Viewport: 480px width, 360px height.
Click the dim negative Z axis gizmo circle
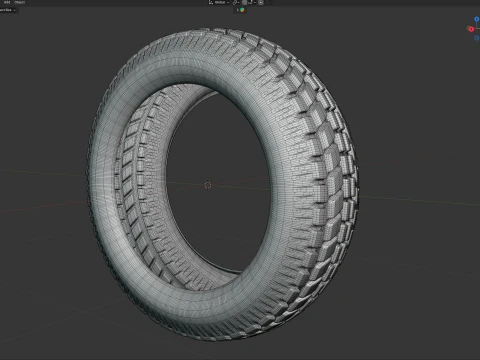point(477,38)
